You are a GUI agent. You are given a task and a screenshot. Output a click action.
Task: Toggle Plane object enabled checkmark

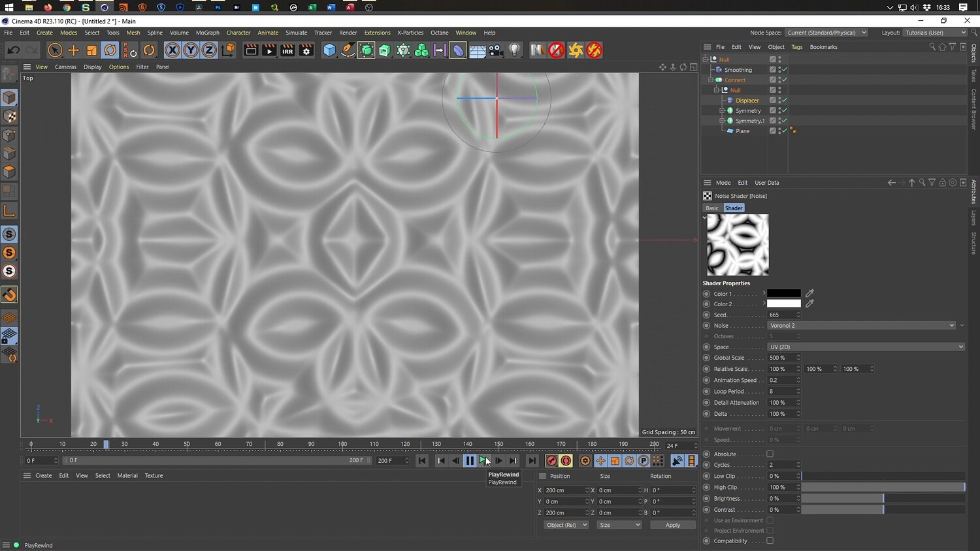(x=784, y=131)
